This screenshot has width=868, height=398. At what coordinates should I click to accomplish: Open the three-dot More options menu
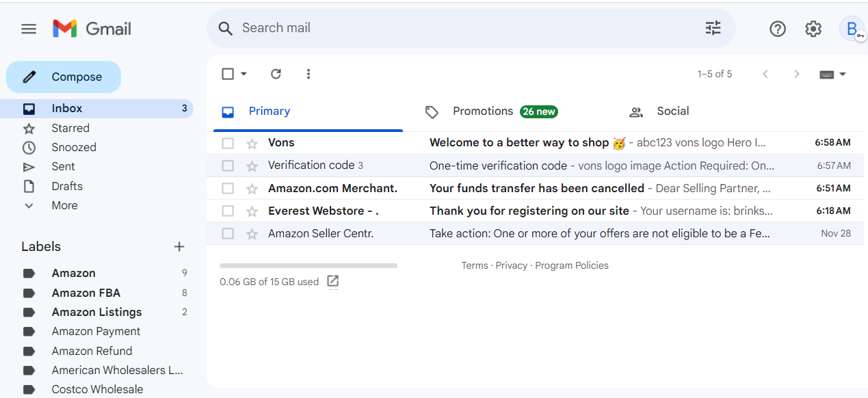click(308, 74)
